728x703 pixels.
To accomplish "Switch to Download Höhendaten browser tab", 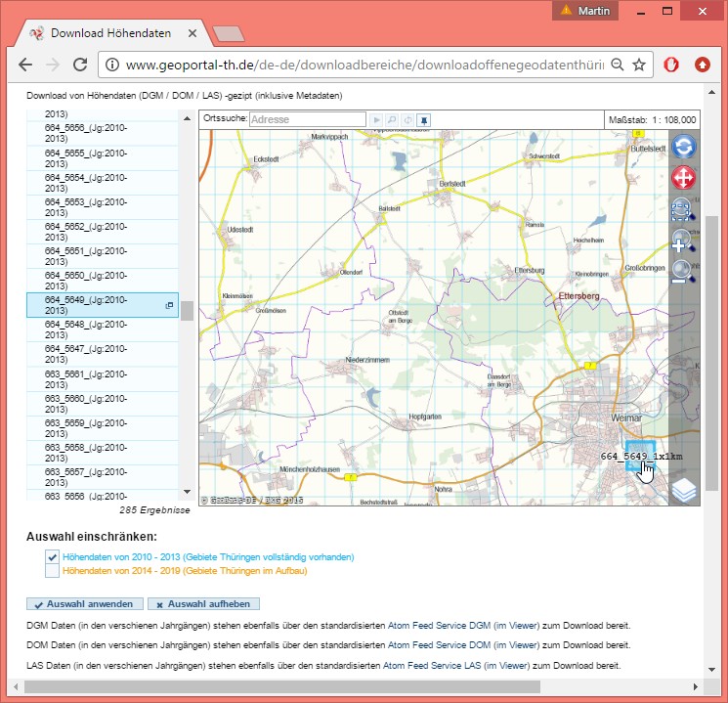I will click(109, 32).
